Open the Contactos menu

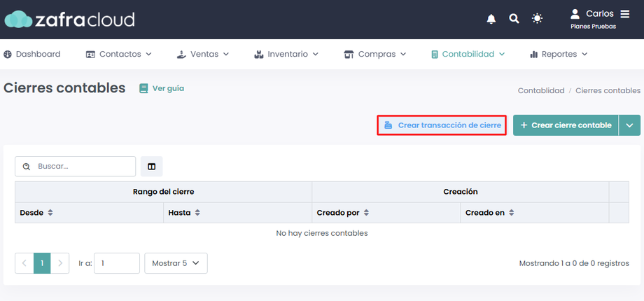coord(119,54)
